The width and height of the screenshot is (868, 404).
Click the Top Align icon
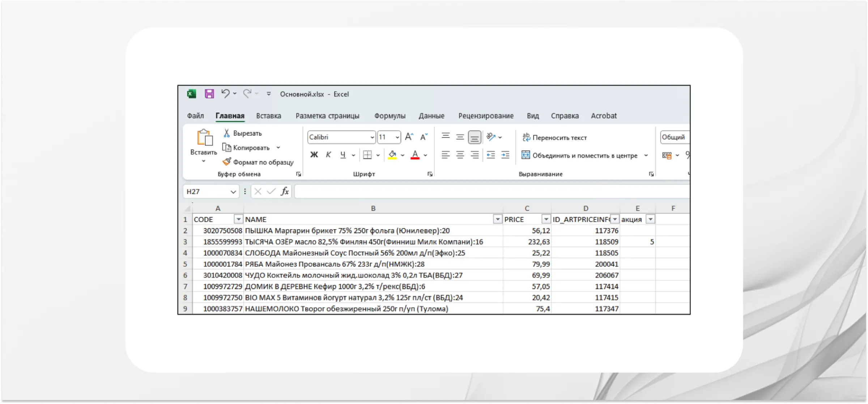click(446, 136)
